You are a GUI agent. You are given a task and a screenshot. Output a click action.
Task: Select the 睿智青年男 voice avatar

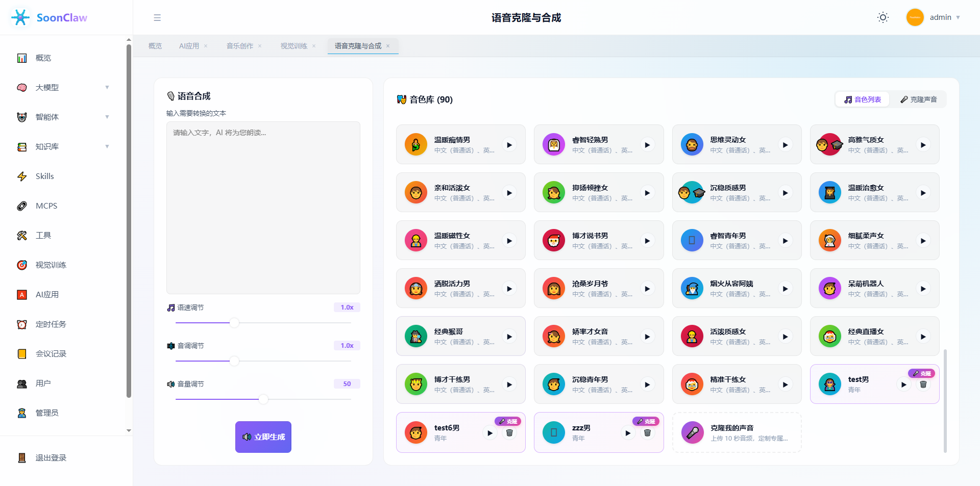coord(692,241)
